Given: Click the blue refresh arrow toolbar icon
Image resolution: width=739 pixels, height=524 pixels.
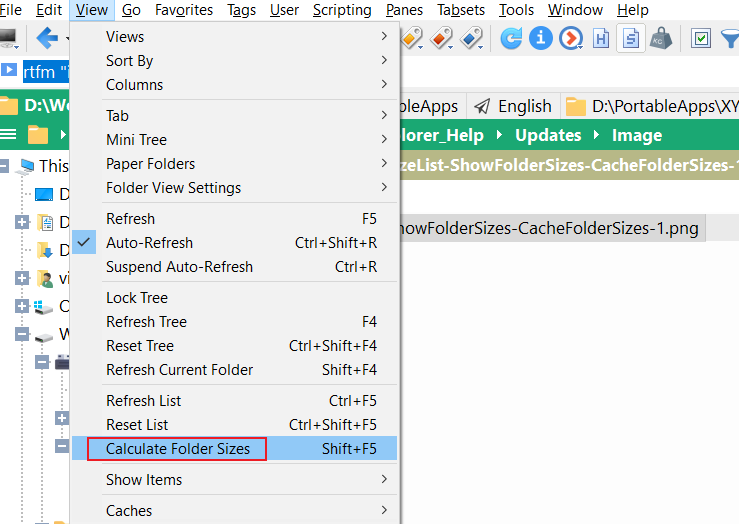Looking at the screenshot, I should point(511,39).
